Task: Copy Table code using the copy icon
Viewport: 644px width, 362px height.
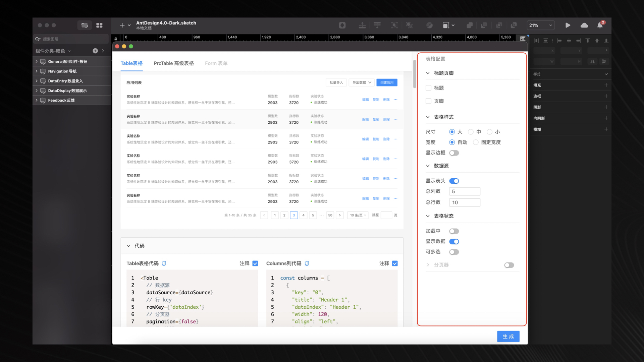Action: [164, 263]
